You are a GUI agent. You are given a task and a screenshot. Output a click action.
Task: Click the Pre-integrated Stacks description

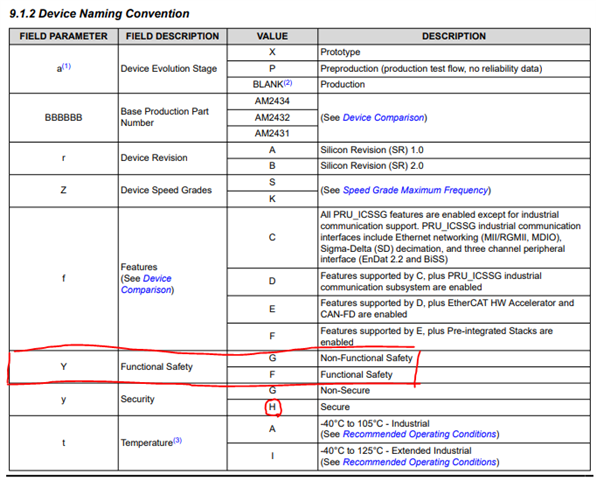tap(436, 336)
